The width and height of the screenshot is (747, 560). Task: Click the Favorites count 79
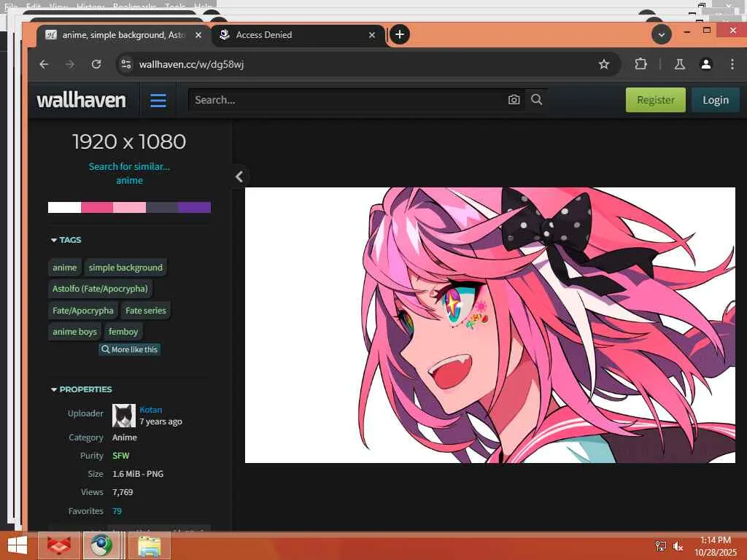117,511
